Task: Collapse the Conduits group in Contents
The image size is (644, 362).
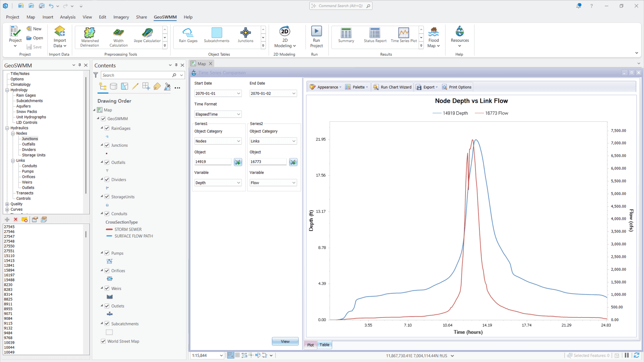Action: [x=102, y=214]
